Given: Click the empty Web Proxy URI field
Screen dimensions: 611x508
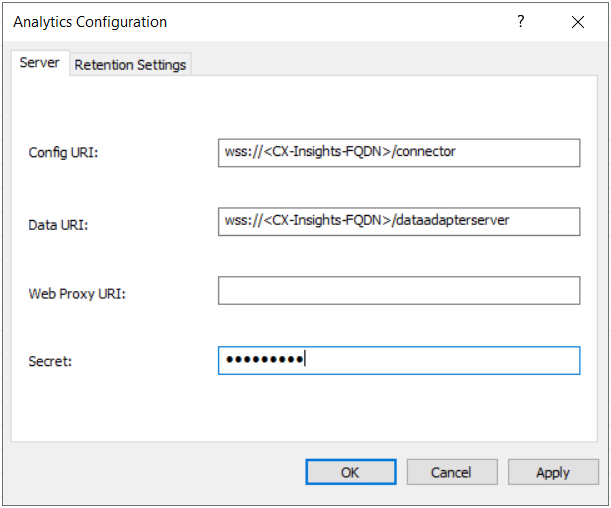Looking at the screenshot, I should point(398,291).
